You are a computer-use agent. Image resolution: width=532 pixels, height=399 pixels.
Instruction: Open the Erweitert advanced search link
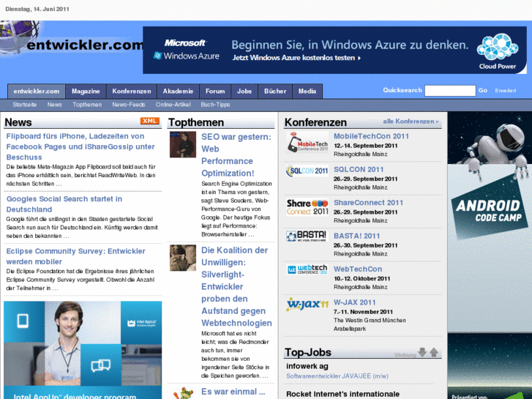tap(506, 91)
